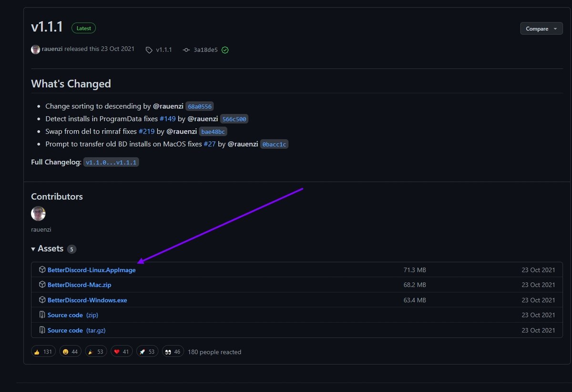Open issue #27 link
The image size is (572, 392).
tap(210, 144)
